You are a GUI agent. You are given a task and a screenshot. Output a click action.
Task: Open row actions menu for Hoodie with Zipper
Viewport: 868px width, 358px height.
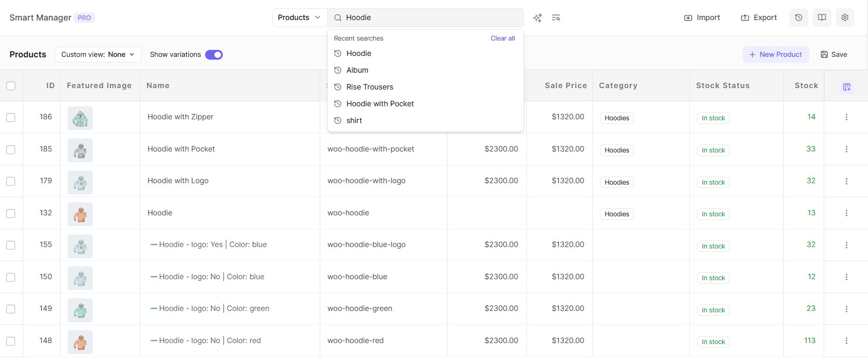[846, 117]
